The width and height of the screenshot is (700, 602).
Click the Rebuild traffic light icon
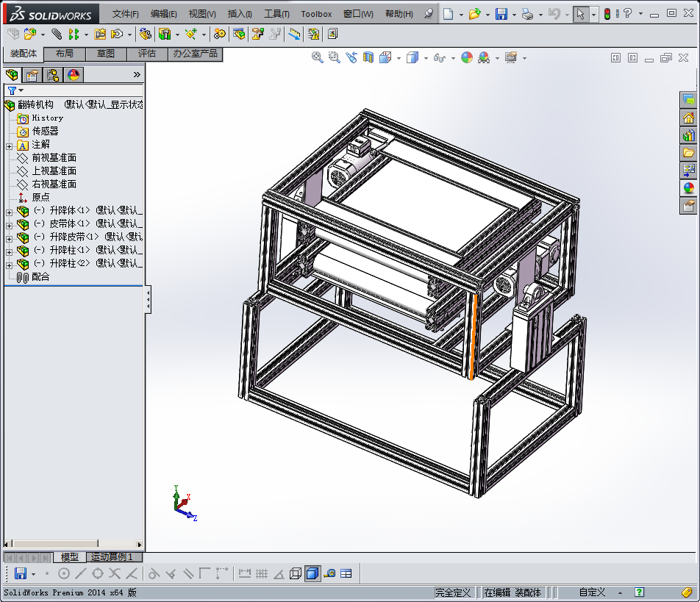pyautogui.click(x=607, y=14)
